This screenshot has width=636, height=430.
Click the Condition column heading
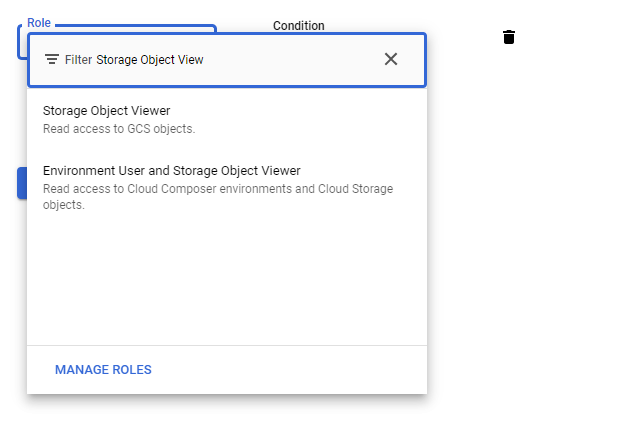(299, 26)
